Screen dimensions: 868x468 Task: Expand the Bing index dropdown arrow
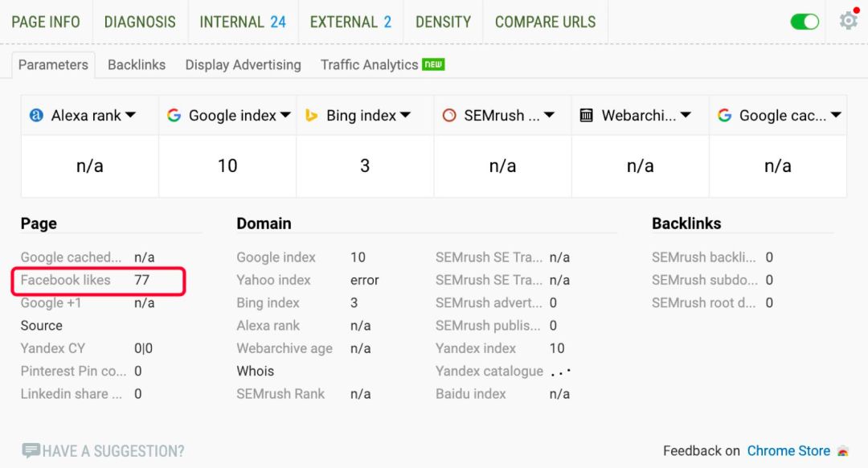coord(405,116)
